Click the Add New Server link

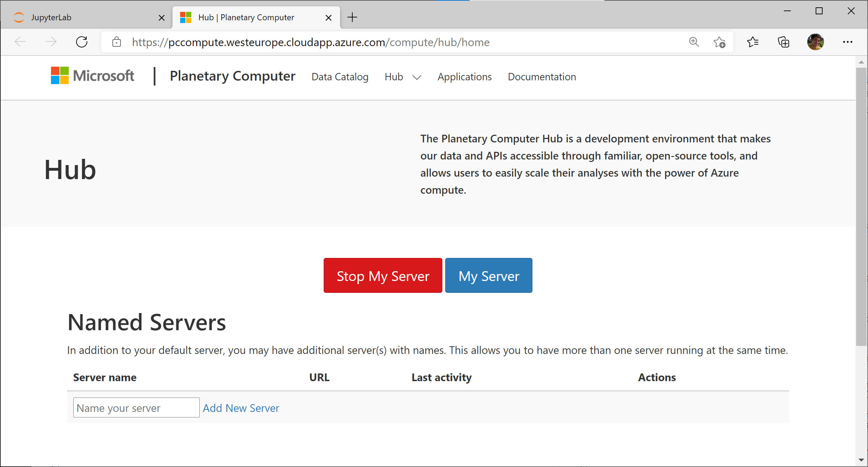tap(241, 408)
